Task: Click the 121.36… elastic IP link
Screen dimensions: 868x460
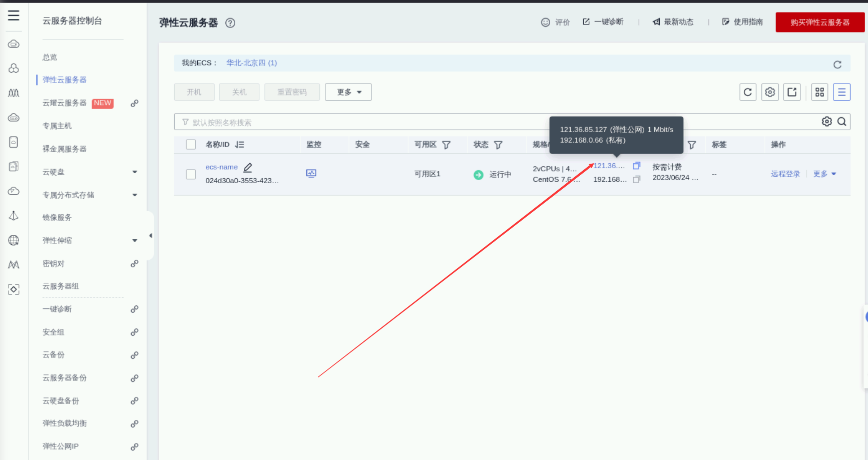Action: (x=609, y=166)
